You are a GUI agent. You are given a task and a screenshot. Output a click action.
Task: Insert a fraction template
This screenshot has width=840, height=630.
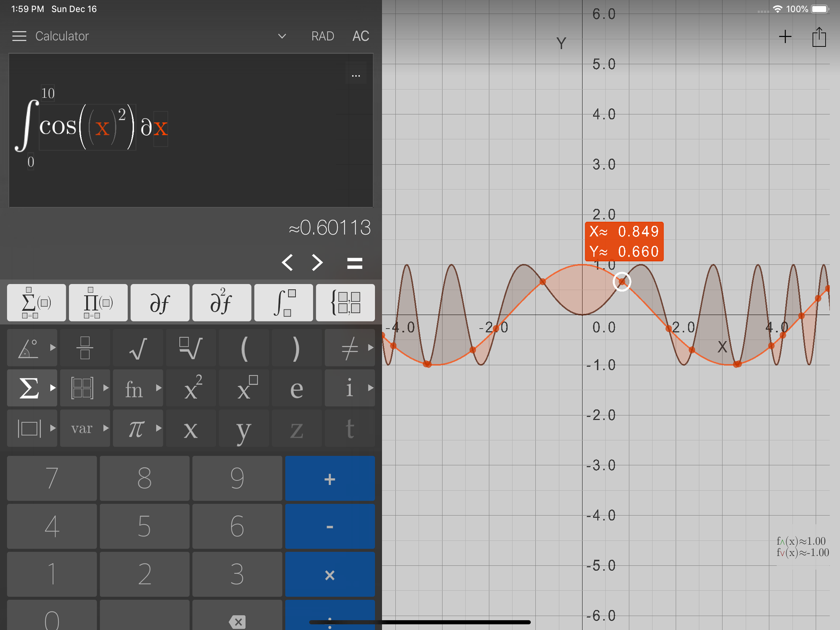[x=85, y=348]
